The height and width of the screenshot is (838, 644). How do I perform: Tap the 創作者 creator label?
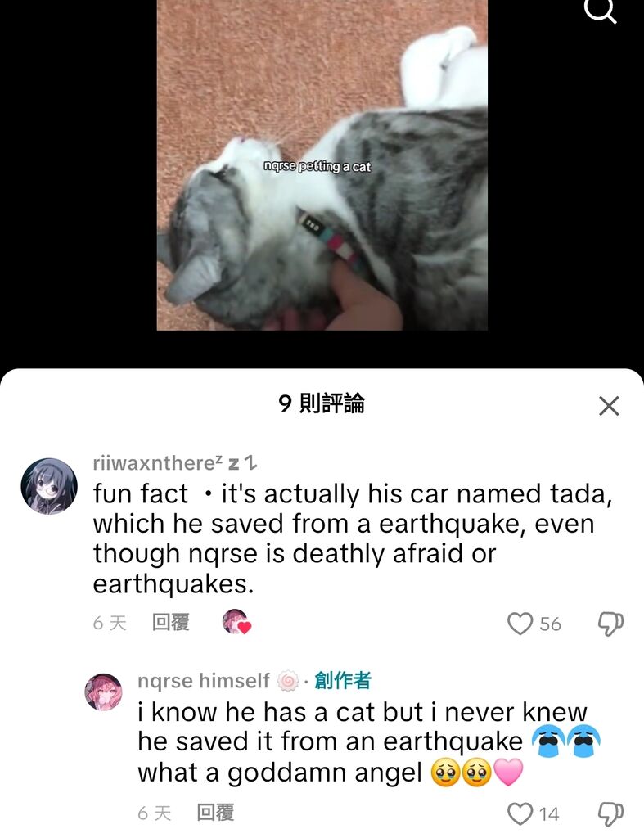point(343,680)
